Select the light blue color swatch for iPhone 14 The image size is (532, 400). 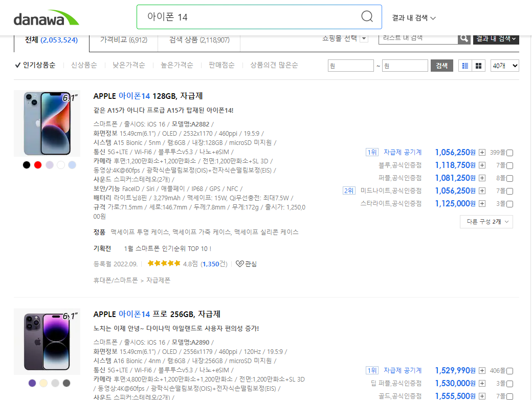tap(72, 165)
